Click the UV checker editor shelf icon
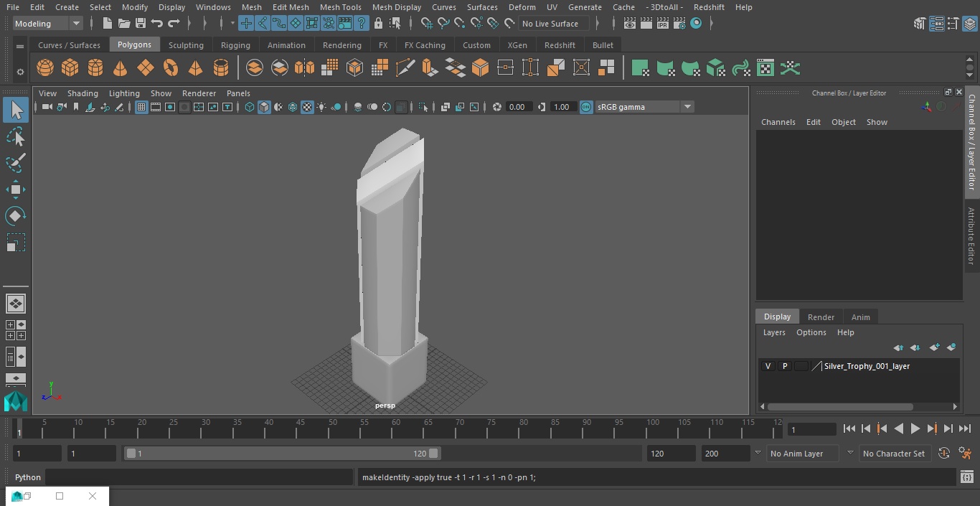 pos(765,68)
